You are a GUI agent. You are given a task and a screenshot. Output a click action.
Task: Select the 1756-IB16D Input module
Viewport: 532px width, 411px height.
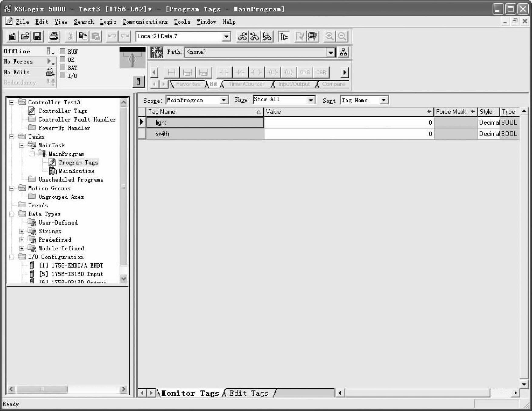tap(71, 274)
